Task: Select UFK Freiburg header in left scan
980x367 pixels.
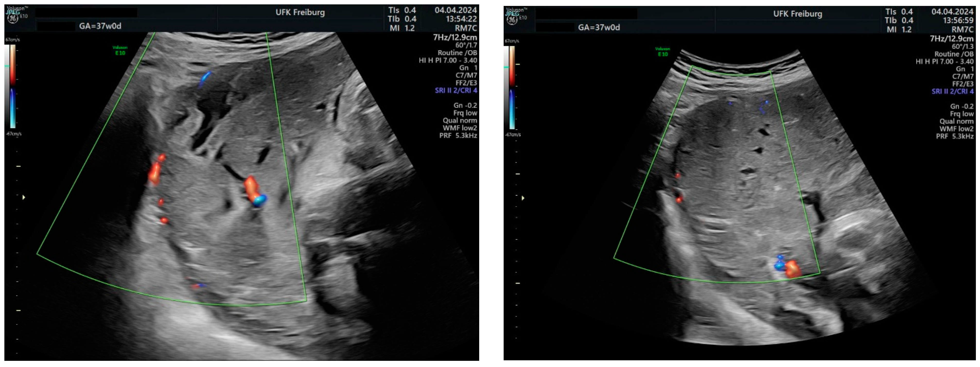Action: [300, 13]
